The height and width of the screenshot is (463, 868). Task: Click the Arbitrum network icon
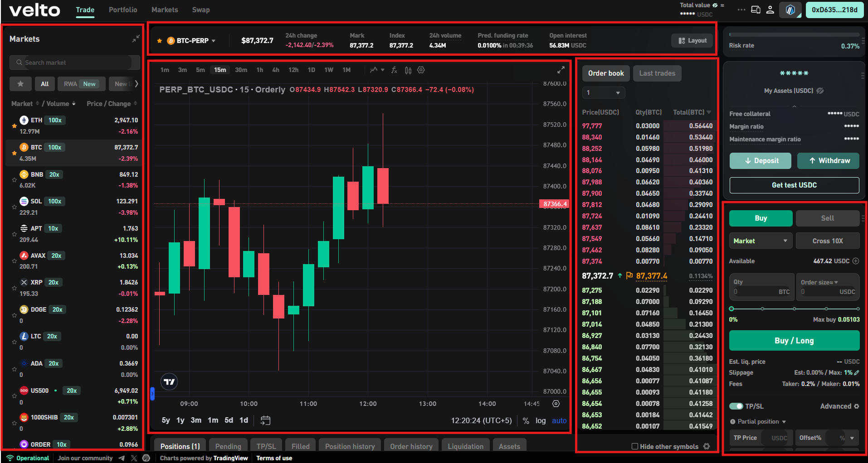[790, 10]
